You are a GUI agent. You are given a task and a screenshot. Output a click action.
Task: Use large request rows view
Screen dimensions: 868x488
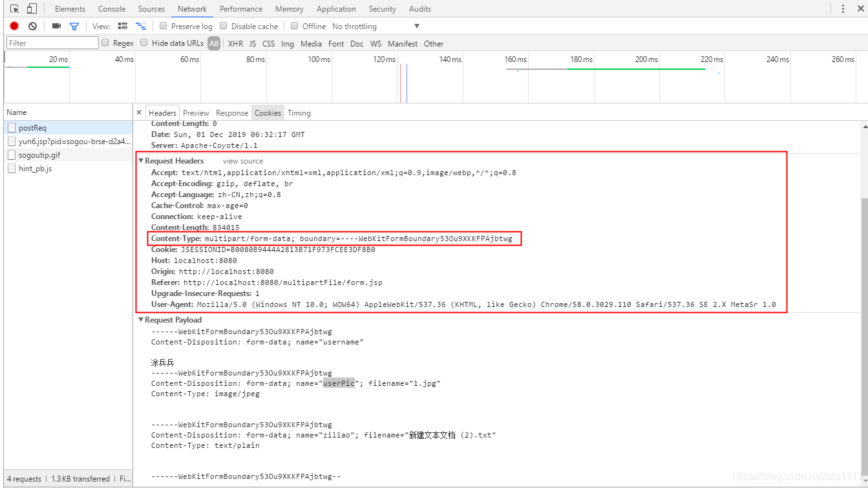click(122, 26)
